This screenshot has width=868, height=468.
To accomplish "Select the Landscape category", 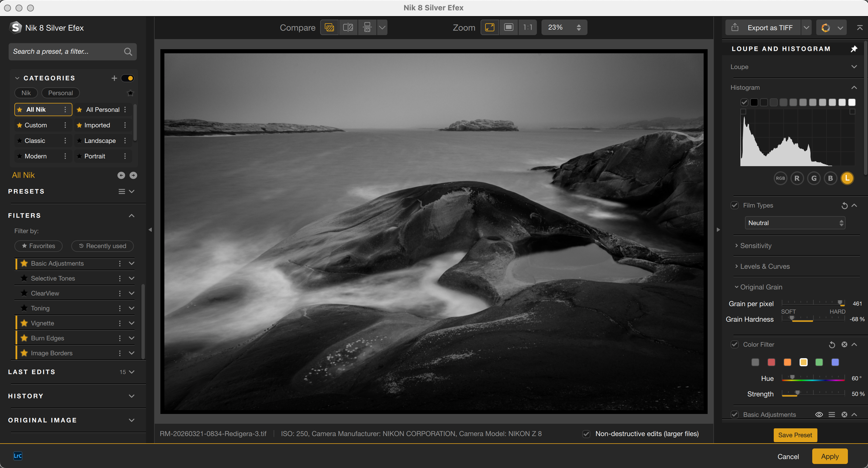I will (x=100, y=141).
